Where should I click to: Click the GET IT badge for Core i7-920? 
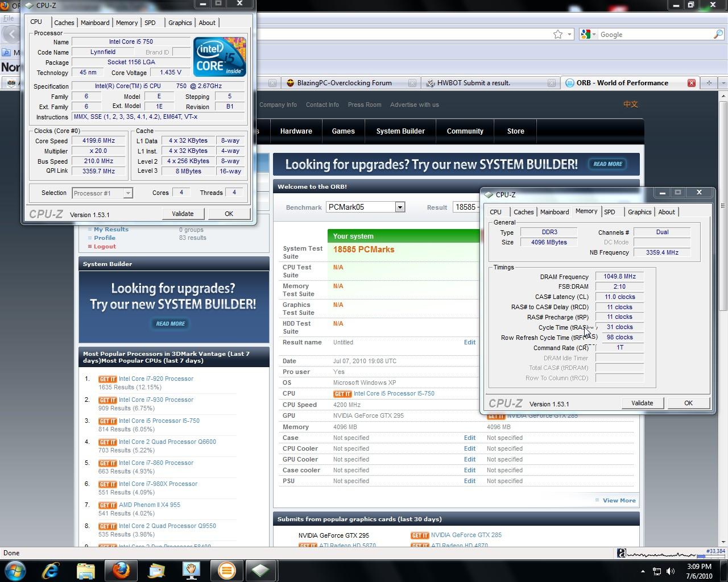coord(107,379)
